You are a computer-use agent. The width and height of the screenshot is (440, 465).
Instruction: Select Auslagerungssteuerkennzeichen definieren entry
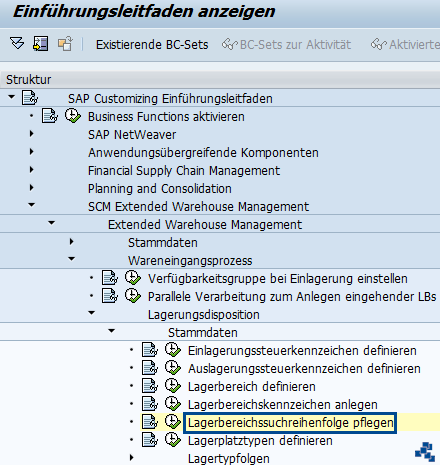tap(304, 369)
